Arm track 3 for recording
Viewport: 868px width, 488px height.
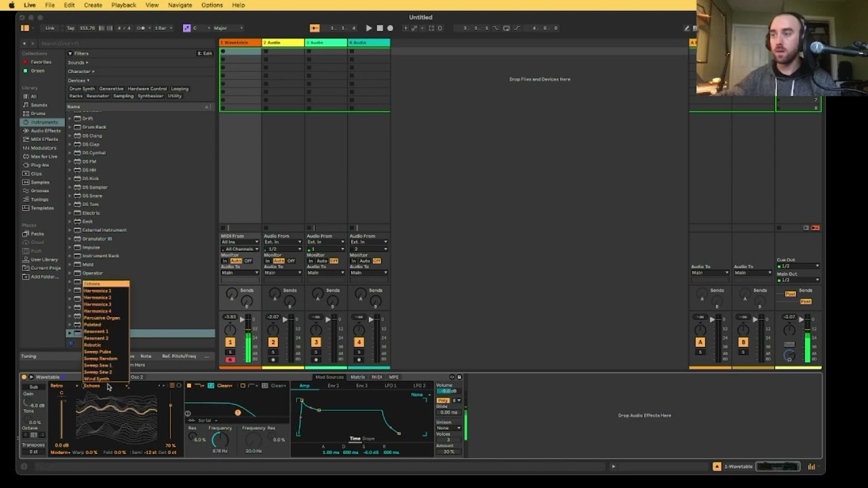[316, 360]
